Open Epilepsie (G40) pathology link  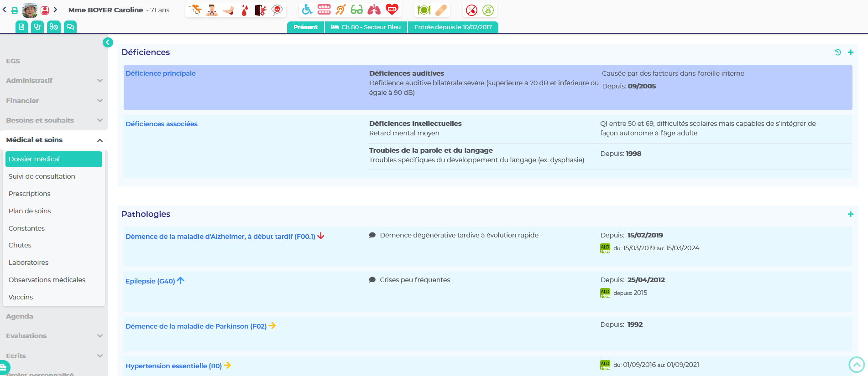click(150, 281)
